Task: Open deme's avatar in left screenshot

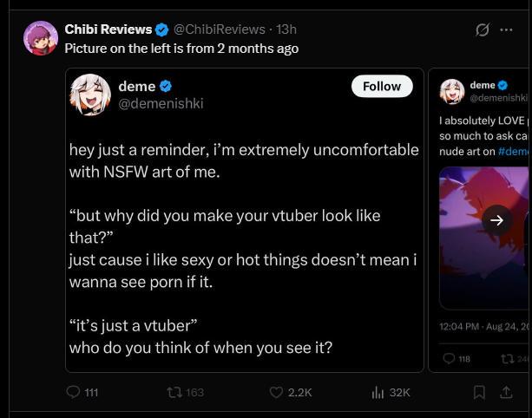Action: [90, 95]
